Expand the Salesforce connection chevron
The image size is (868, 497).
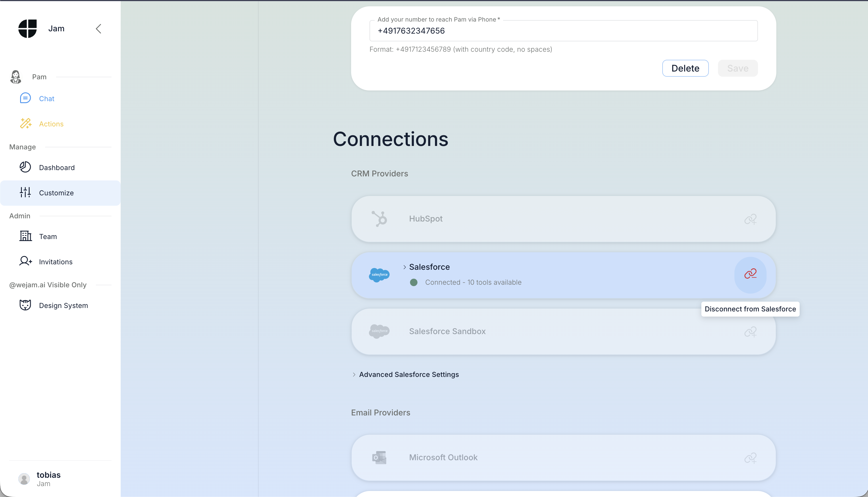(x=405, y=267)
